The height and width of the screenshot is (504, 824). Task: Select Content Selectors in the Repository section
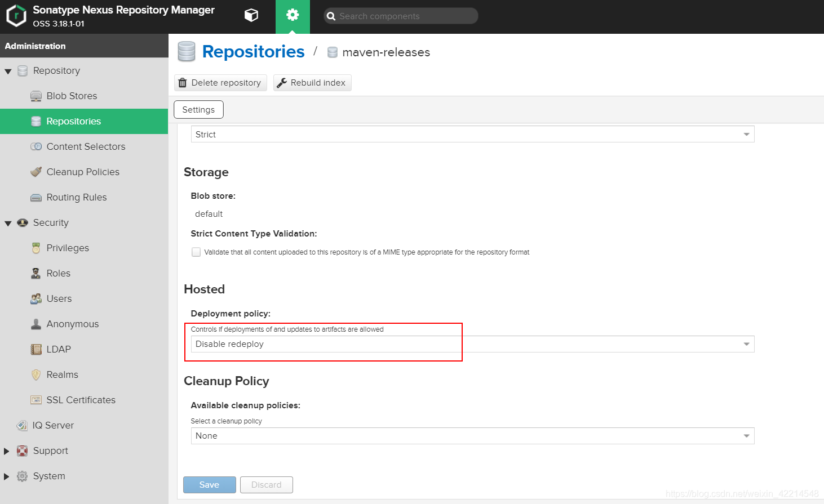click(86, 146)
